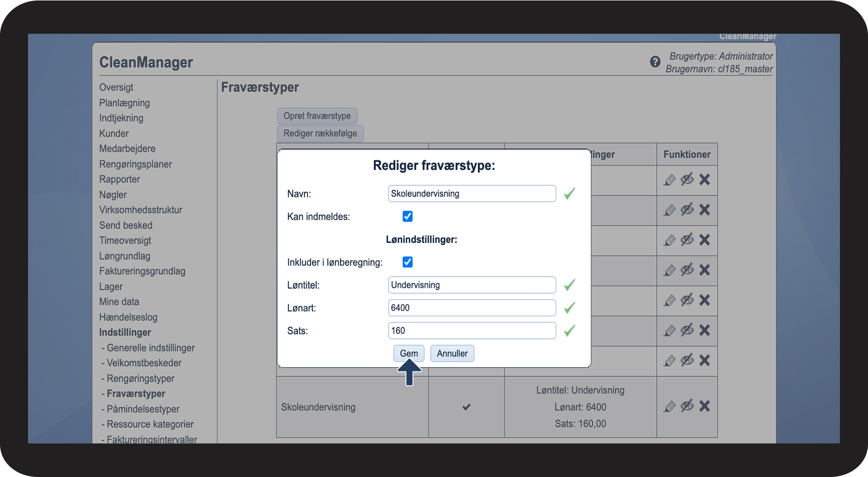Click delete X icon in first table row
Viewport: 868px width, 477px height.
[x=704, y=179]
